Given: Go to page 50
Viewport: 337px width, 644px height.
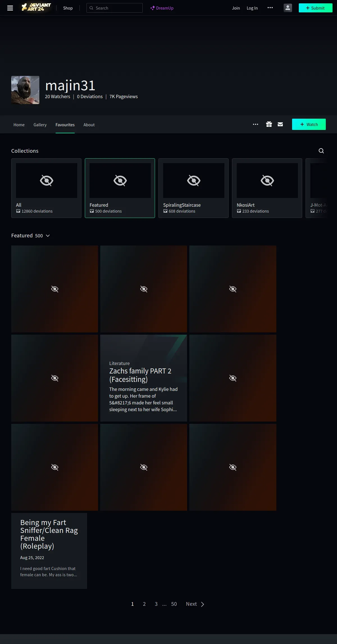Looking at the screenshot, I should (174, 604).
